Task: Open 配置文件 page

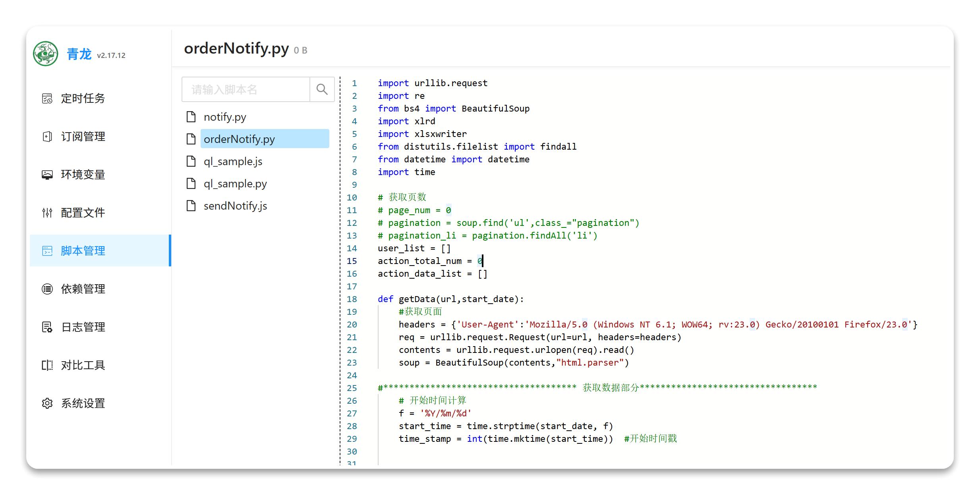Action: (x=101, y=213)
